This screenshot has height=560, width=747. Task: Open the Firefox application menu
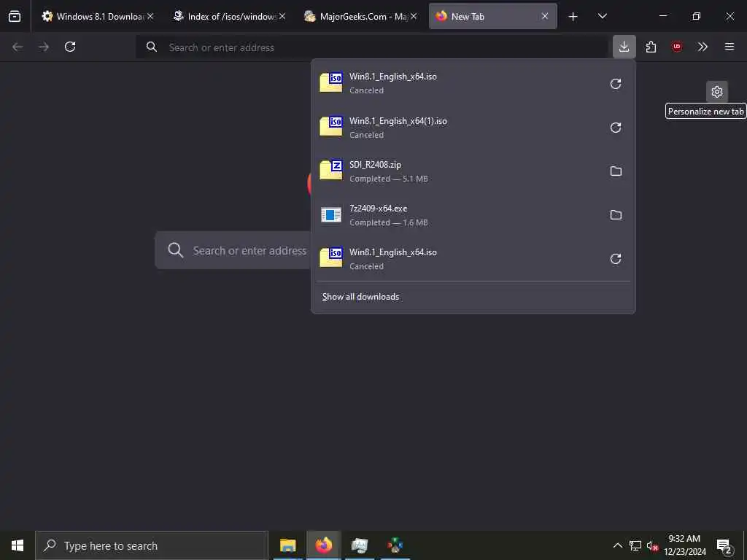[729, 47]
